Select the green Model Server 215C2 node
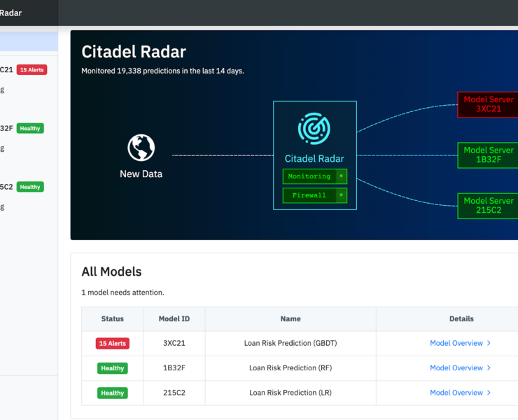Screen dimensions: 518x420 pos(488,205)
